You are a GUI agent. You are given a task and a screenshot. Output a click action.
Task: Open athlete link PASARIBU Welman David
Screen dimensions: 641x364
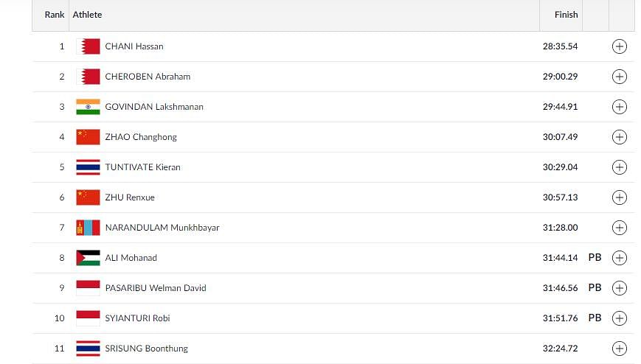[156, 288]
